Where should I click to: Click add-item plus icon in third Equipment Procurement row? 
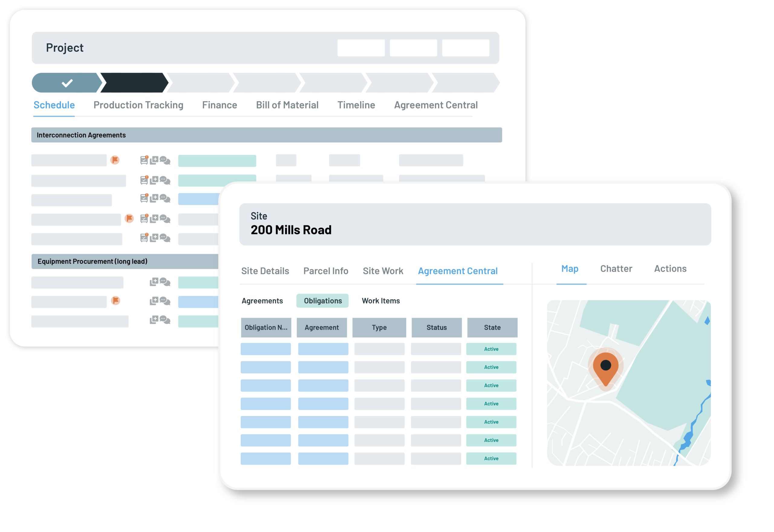pyautogui.click(x=154, y=320)
